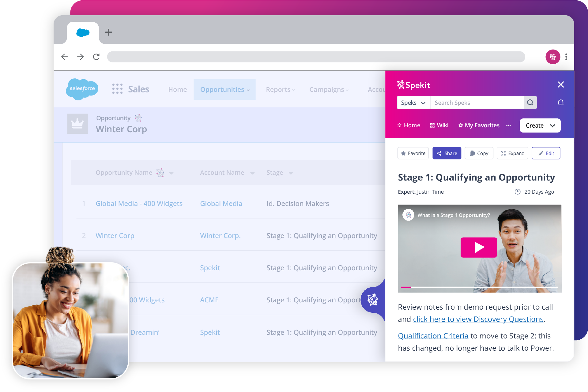
Task: Open the app launcher dots grid
Action: click(x=117, y=89)
